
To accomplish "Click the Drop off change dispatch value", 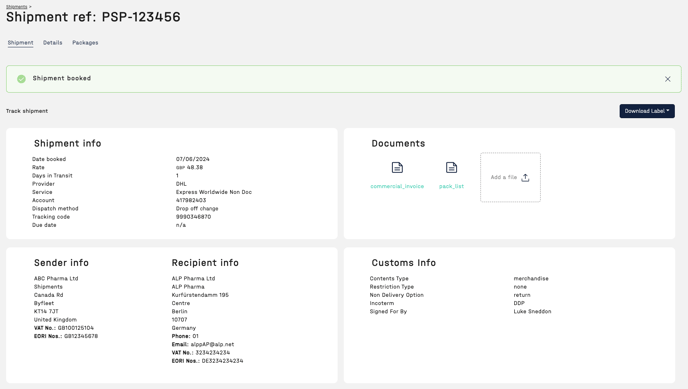I will click(x=197, y=208).
